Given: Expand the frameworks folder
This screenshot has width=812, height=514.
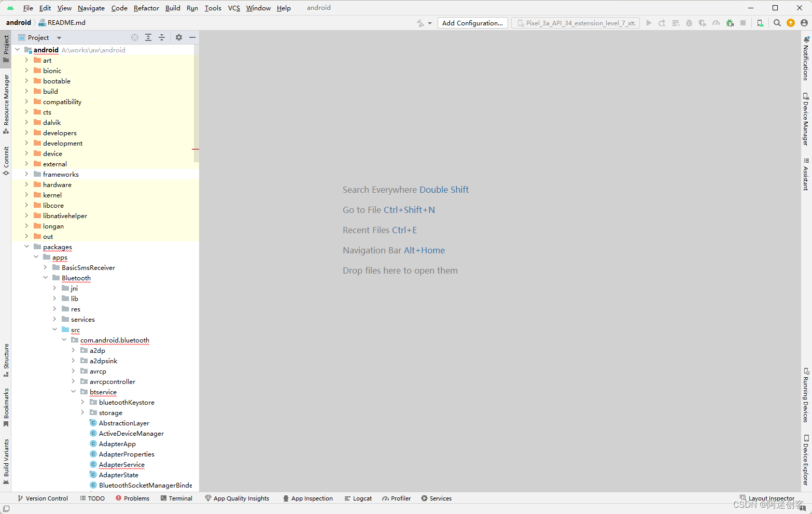Looking at the screenshot, I should click(27, 174).
